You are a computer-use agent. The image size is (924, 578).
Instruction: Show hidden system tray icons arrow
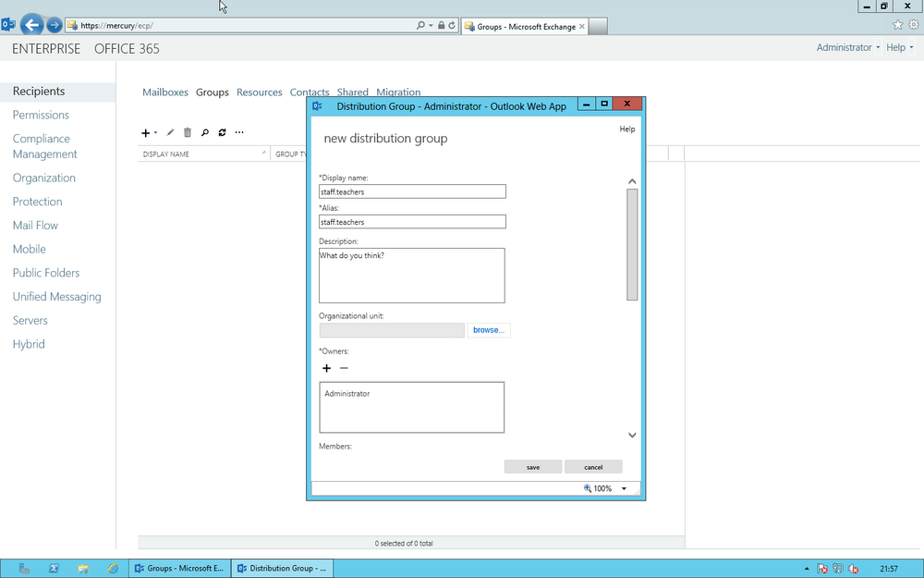coord(807,569)
